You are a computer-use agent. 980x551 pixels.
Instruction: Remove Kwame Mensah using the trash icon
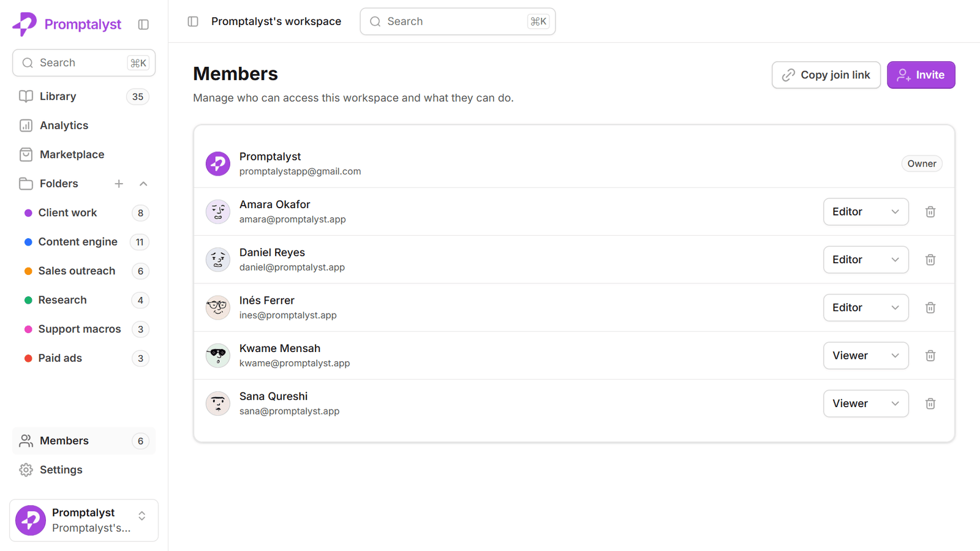[930, 356]
